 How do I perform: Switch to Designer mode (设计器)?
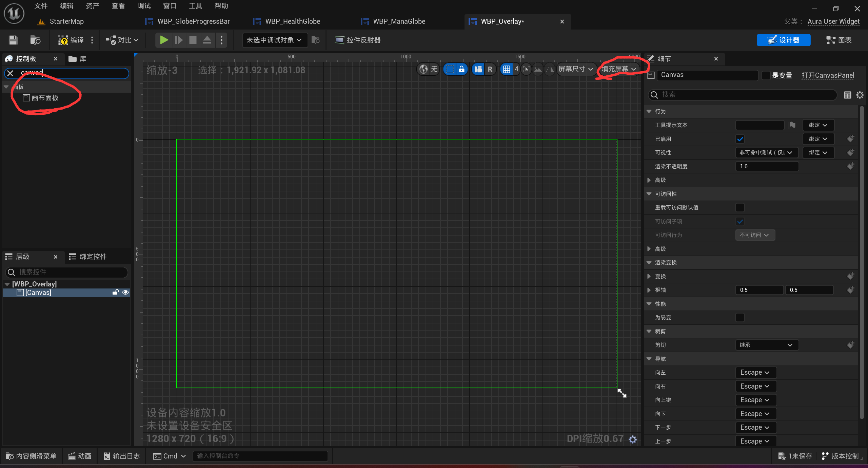[784, 40]
